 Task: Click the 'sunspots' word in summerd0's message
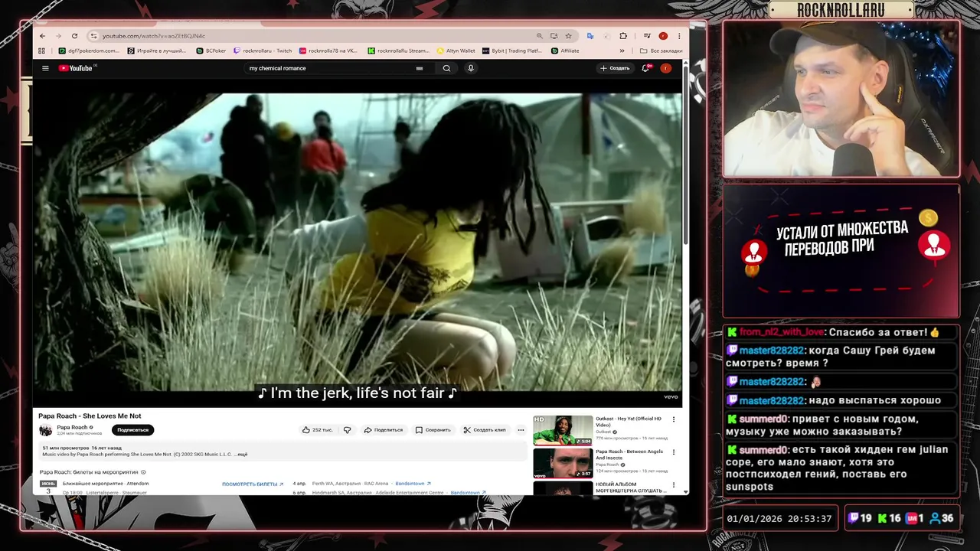(750, 487)
